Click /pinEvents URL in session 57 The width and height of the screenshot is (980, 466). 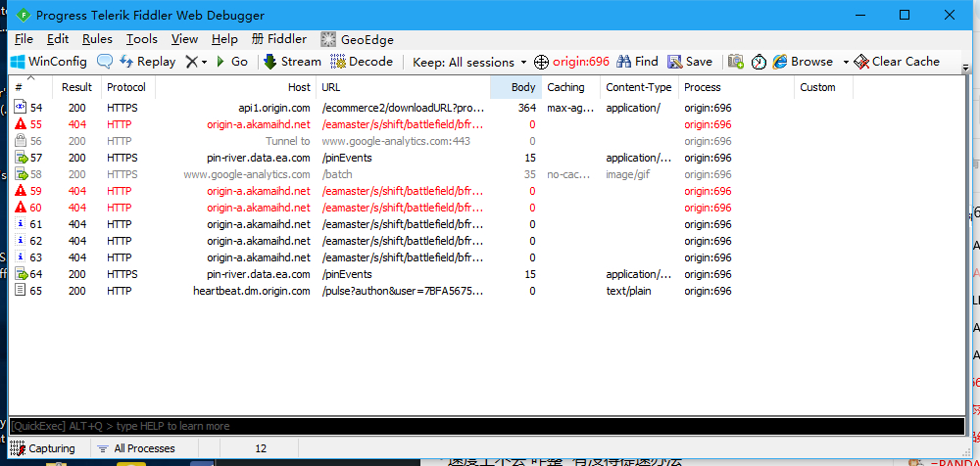point(347,158)
